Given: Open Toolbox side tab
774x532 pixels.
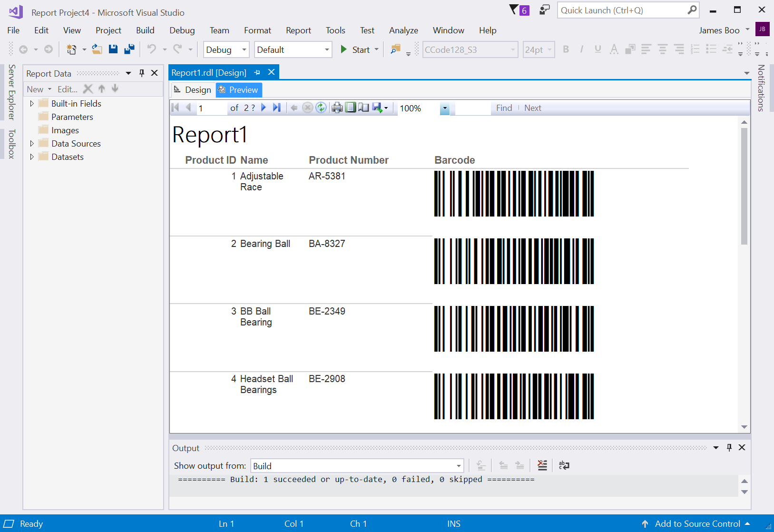Looking at the screenshot, I should (12, 144).
